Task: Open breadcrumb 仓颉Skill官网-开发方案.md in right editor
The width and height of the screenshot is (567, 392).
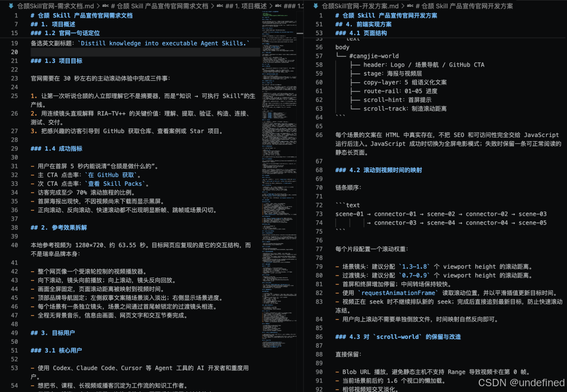Action: 360,6
